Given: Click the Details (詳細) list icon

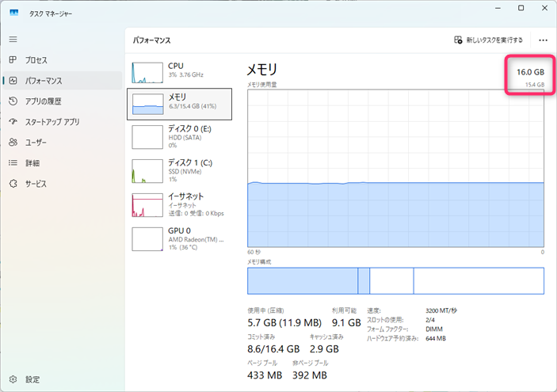Looking at the screenshot, I should (x=13, y=163).
